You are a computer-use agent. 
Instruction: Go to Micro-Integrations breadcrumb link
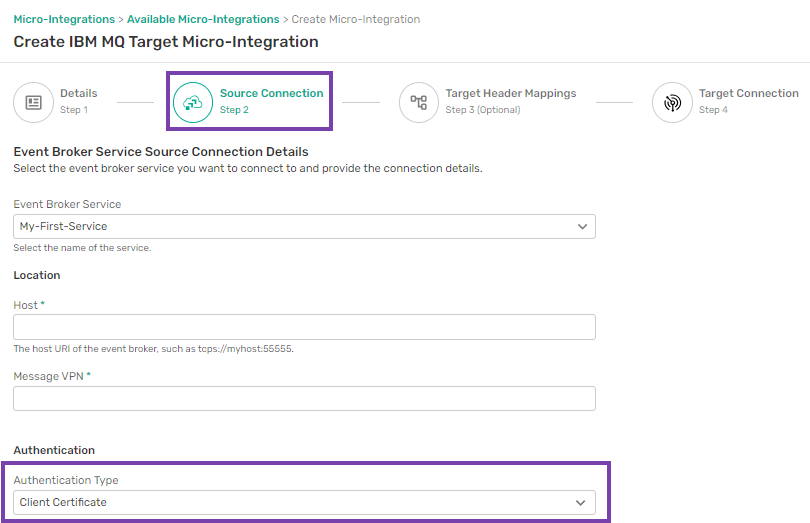64,19
